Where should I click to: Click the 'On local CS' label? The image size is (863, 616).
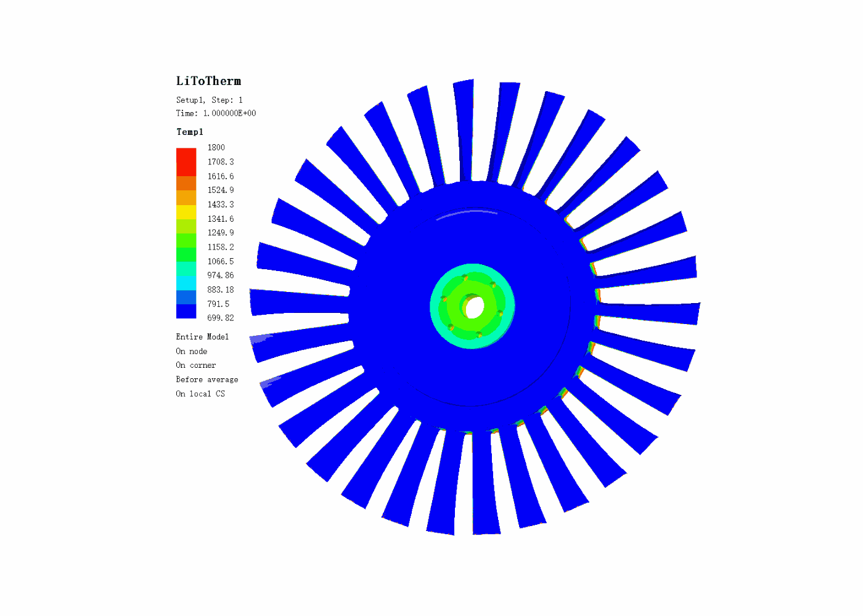coord(200,394)
